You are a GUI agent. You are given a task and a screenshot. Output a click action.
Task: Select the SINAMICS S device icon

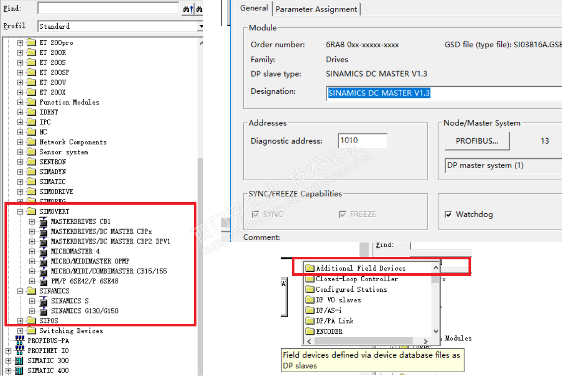(x=43, y=301)
